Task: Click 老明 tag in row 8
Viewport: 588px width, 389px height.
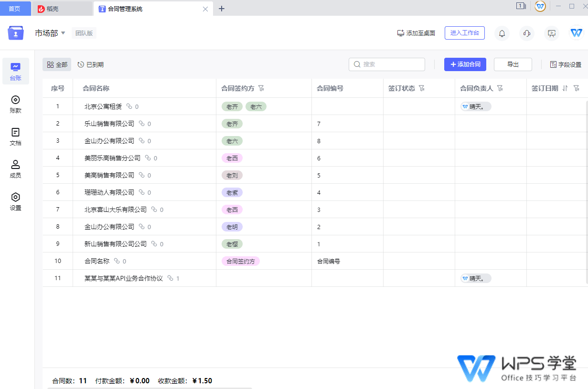Action: [x=232, y=227]
